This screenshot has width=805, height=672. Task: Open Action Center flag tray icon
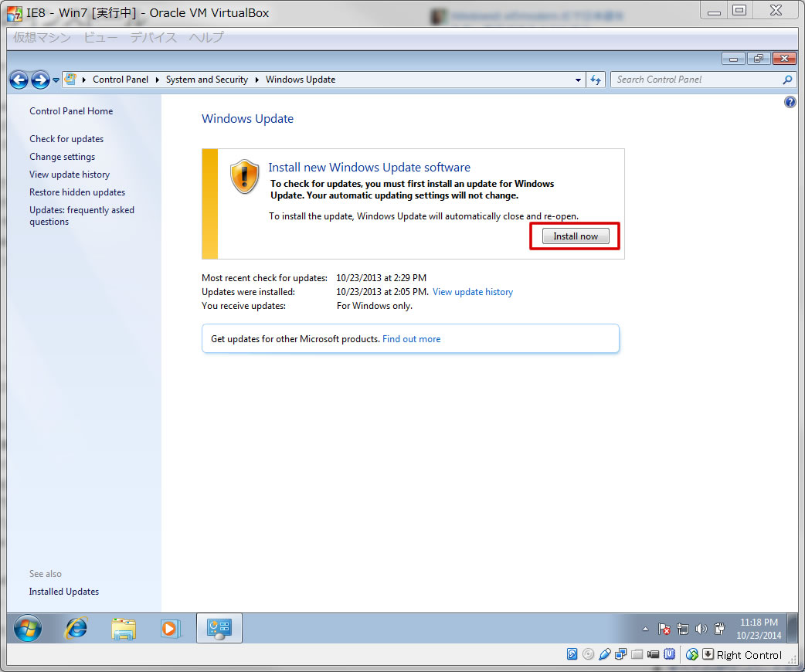664,629
